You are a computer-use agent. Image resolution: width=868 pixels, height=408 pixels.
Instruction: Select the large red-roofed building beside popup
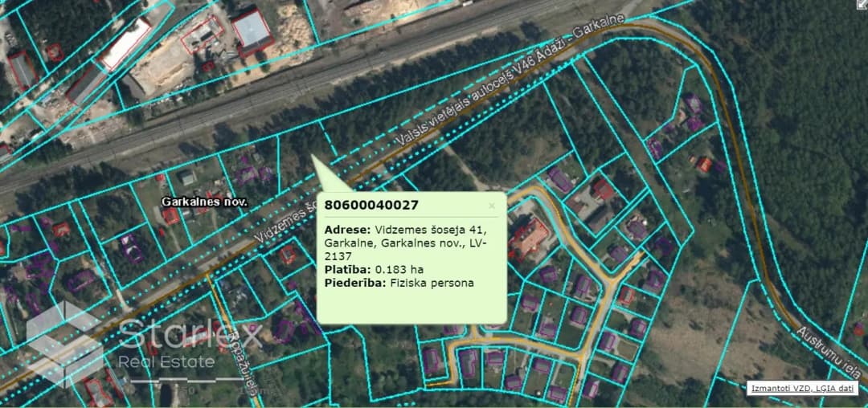click(x=529, y=238)
